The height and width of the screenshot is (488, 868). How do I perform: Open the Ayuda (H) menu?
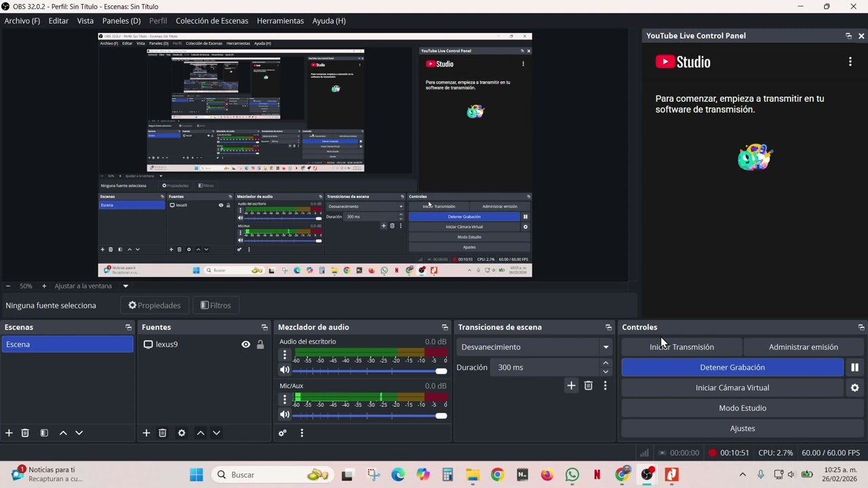(x=329, y=21)
